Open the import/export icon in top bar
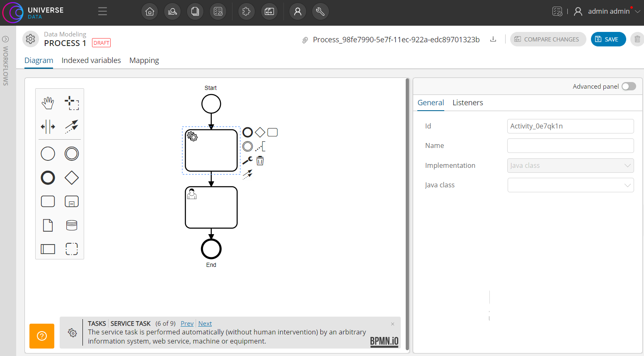Screen dimensions: 644x356 [269, 11]
